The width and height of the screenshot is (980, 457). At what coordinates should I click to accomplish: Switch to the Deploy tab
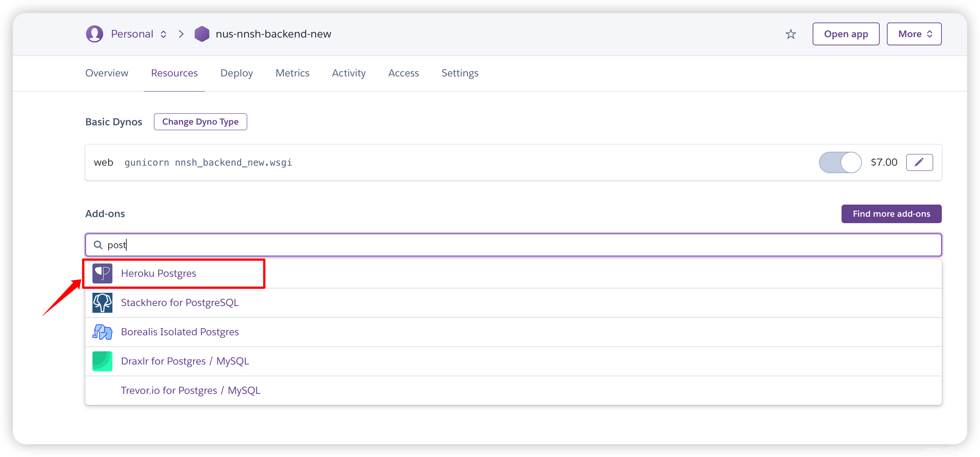[x=237, y=74]
